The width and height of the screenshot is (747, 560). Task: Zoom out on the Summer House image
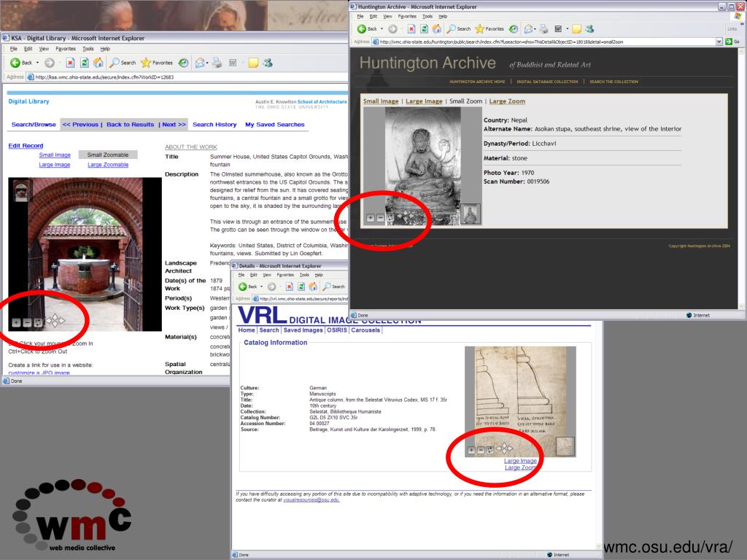pyautogui.click(x=27, y=323)
